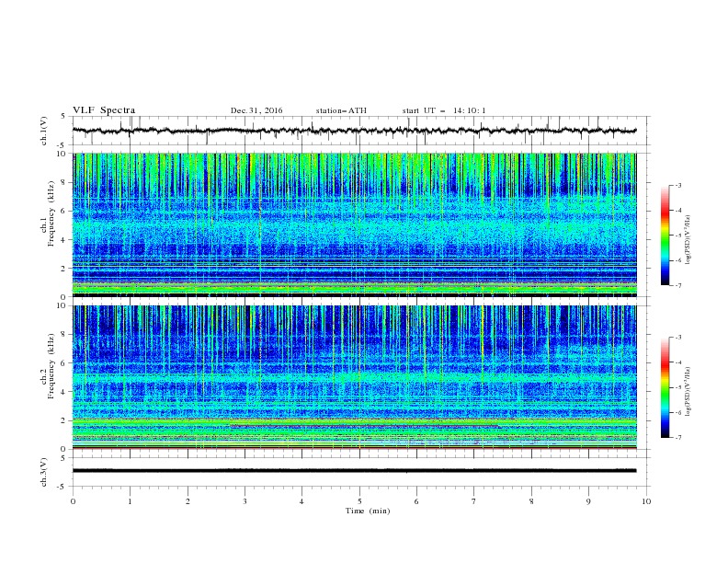Click the "station=ATH" header label

click(x=341, y=110)
